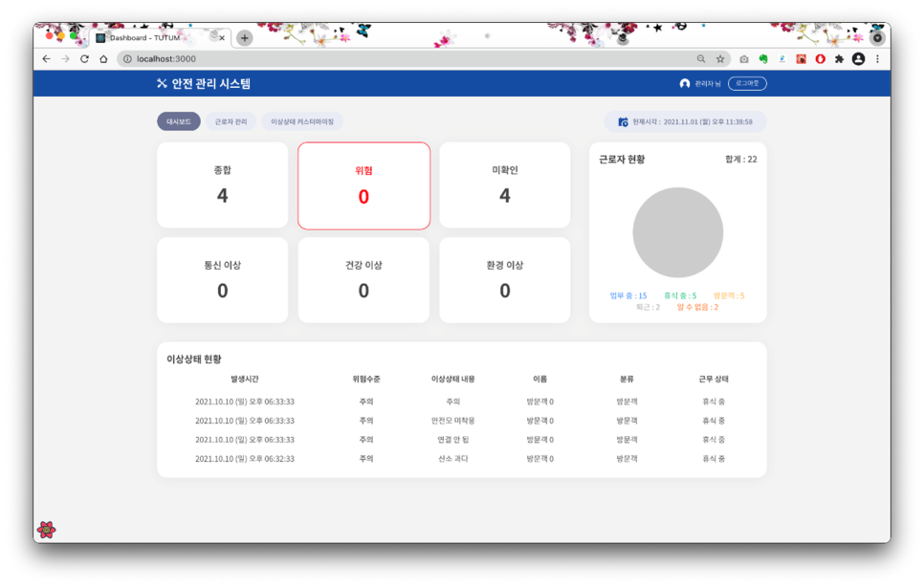Bookmark this page with the star icon
This screenshot has height=587, width=924.
(x=720, y=59)
